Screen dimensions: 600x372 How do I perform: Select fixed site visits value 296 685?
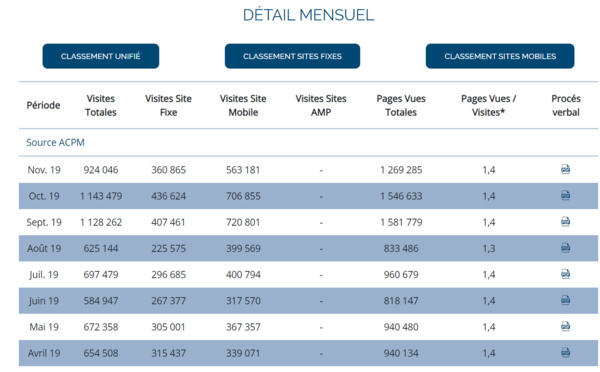168,274
